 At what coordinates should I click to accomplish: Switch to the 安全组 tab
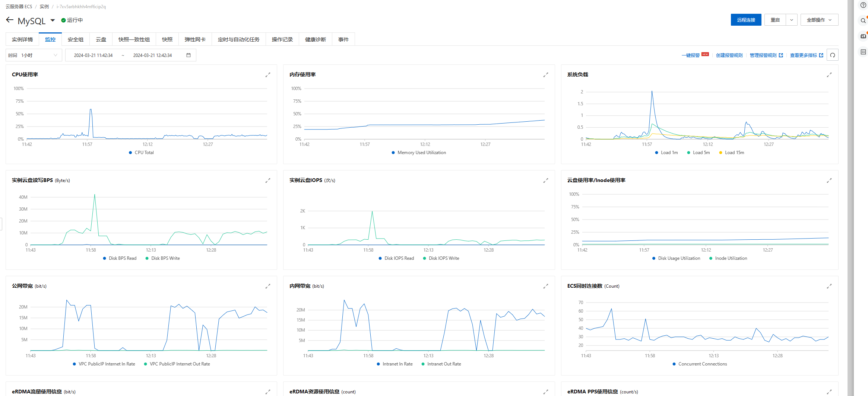(x=76, y=39)
